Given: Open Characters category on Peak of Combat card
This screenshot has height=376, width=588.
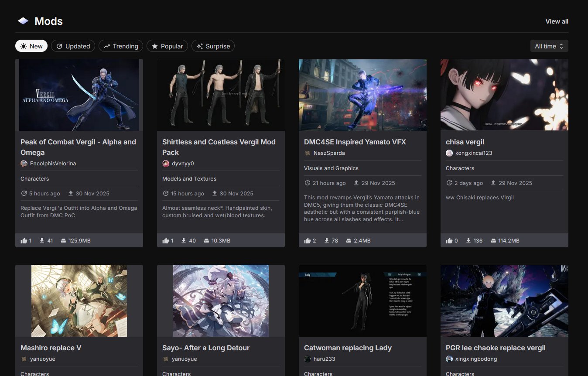Looking at the screenshot, I should (34, 179).
